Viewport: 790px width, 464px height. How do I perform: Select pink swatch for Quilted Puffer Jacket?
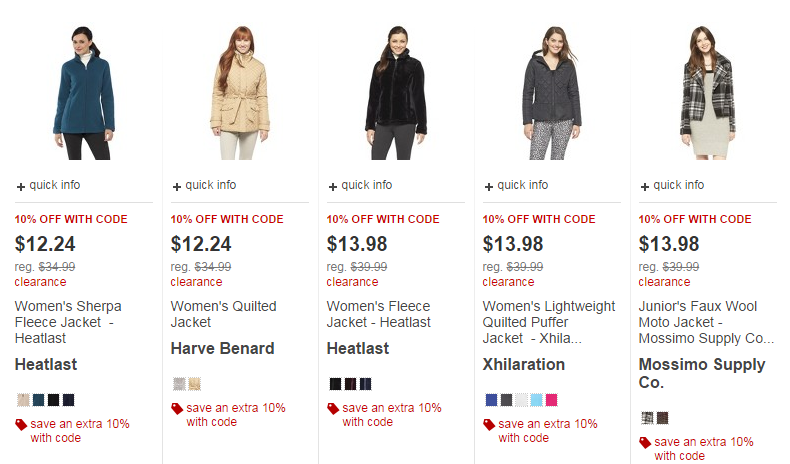(551, 400)
